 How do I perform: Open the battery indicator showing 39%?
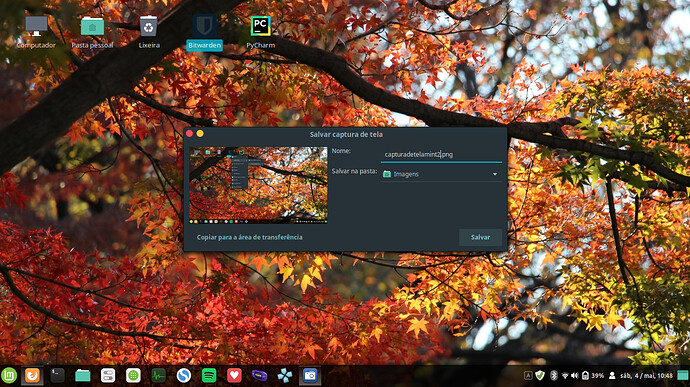593,376
